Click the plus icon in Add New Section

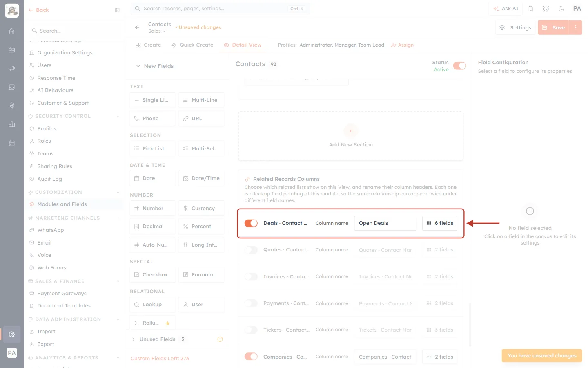[x=351, y=131]
